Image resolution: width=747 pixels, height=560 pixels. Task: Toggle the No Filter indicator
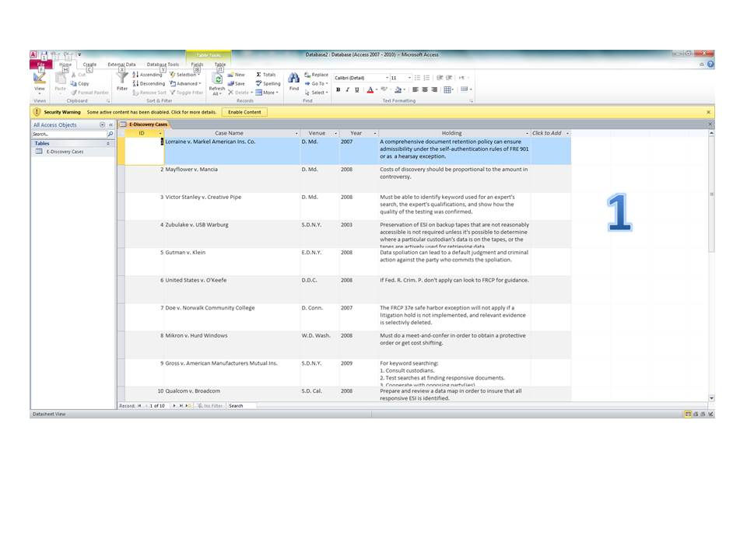pos(210,406)
